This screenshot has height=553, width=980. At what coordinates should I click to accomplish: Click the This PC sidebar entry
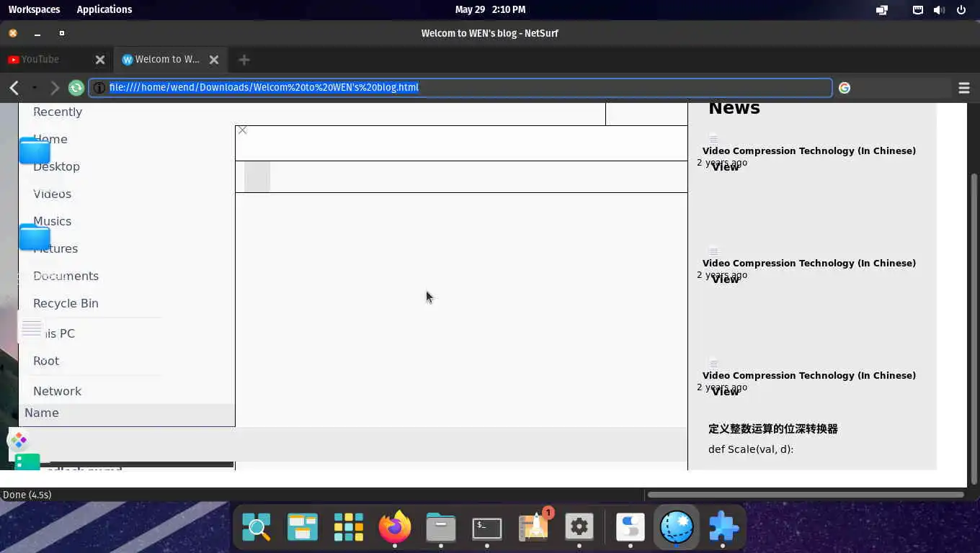54,333
